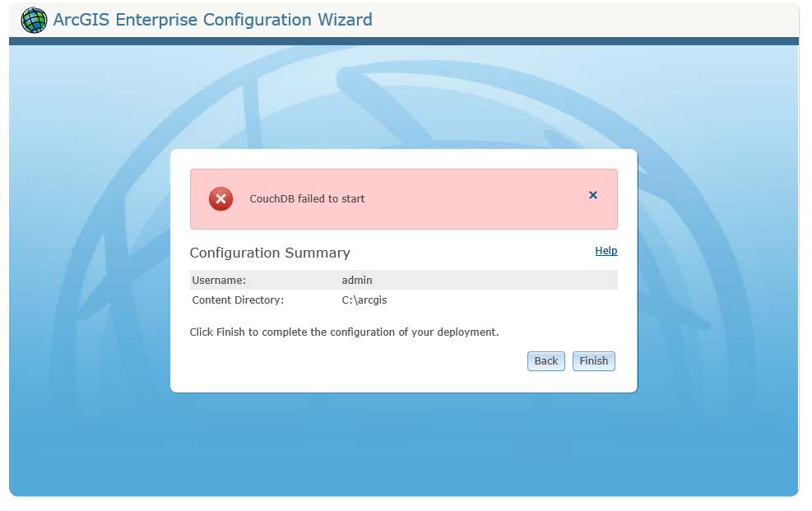Image resolution: width=812 pixels, height=511 pixels.
Task: Click the red error icon in alert
Action: click(220, 199)
